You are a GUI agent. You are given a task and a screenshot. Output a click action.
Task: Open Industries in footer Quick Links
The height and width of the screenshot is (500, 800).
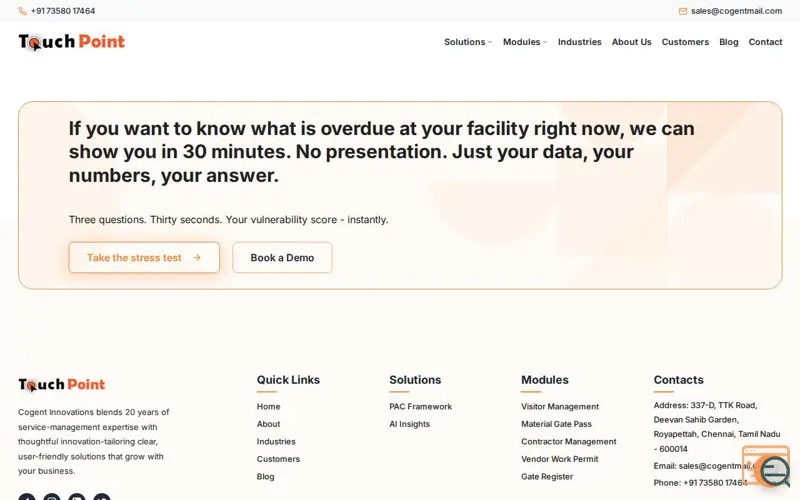[x=276, y=441]
